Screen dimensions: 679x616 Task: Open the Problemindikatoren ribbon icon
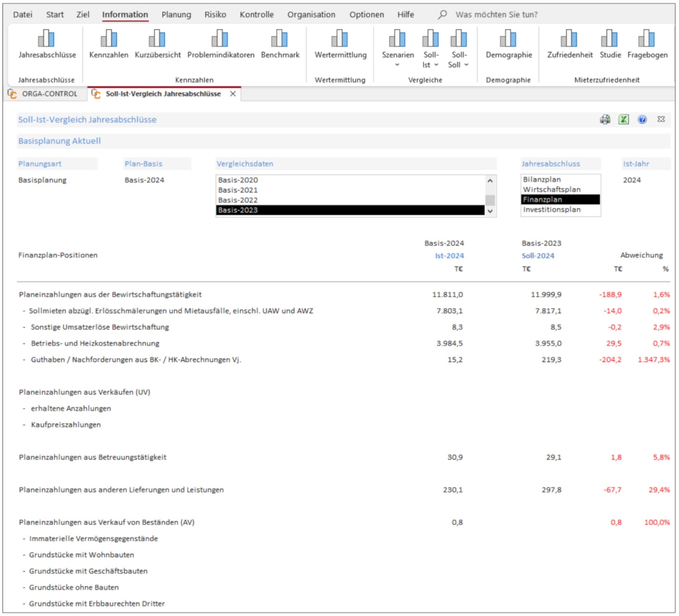pyautogui.click(x=221, y=39)
